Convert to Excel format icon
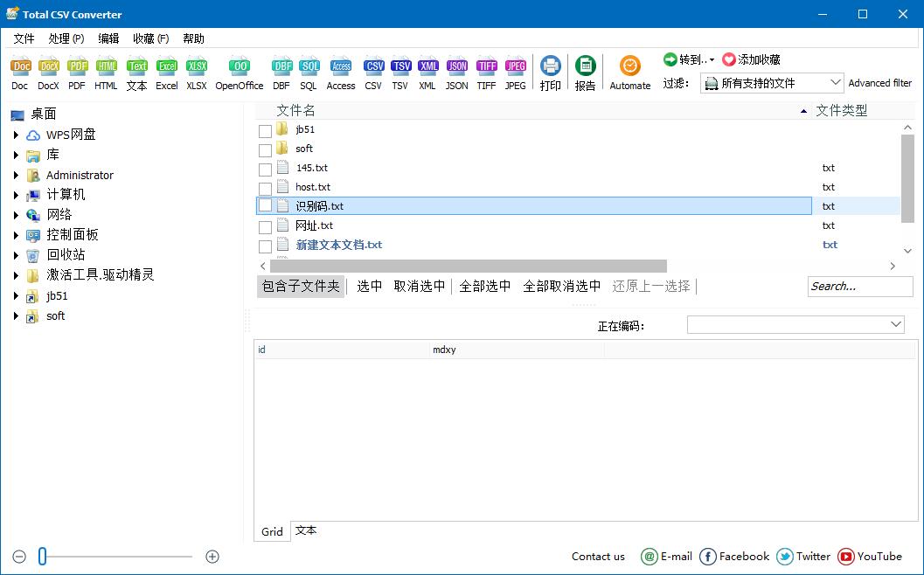Viewport: 924px width, 575px height. tap(167, 66)
